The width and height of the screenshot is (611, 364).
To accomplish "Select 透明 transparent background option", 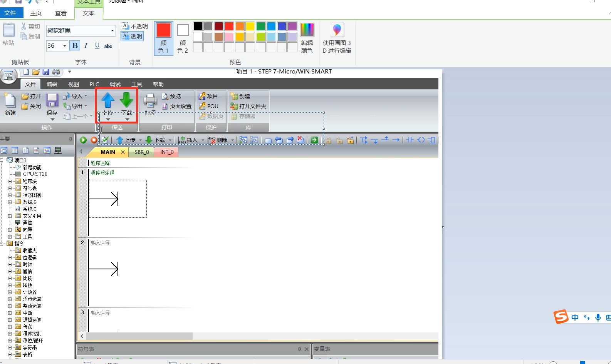I will tap(132, 36).
